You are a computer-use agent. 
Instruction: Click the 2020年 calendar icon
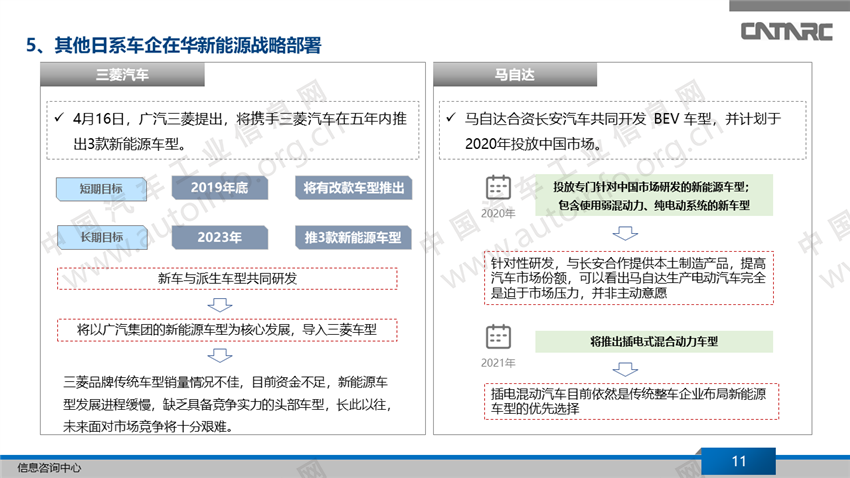point(498,188)
